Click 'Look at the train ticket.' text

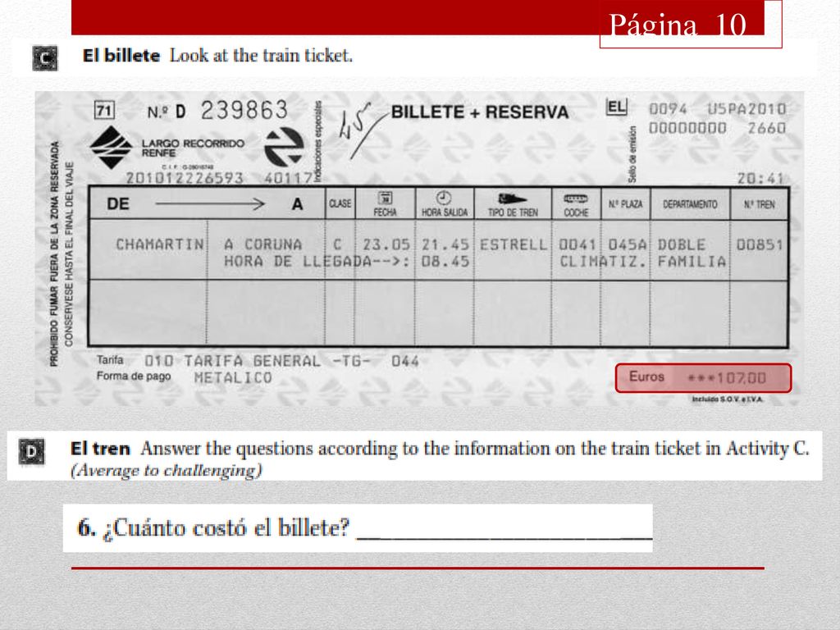click(261, 56)
